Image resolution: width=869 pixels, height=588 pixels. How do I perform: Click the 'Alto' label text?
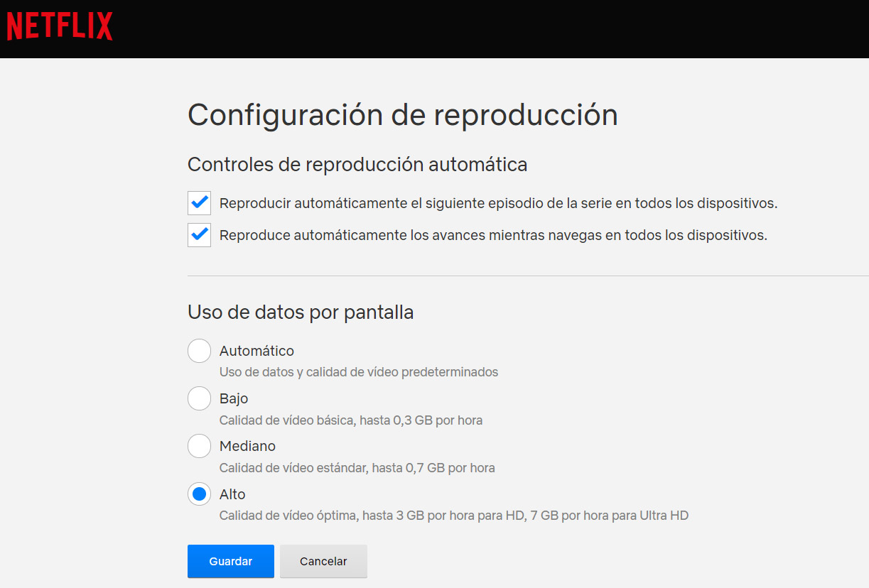(x=232, y=494)
